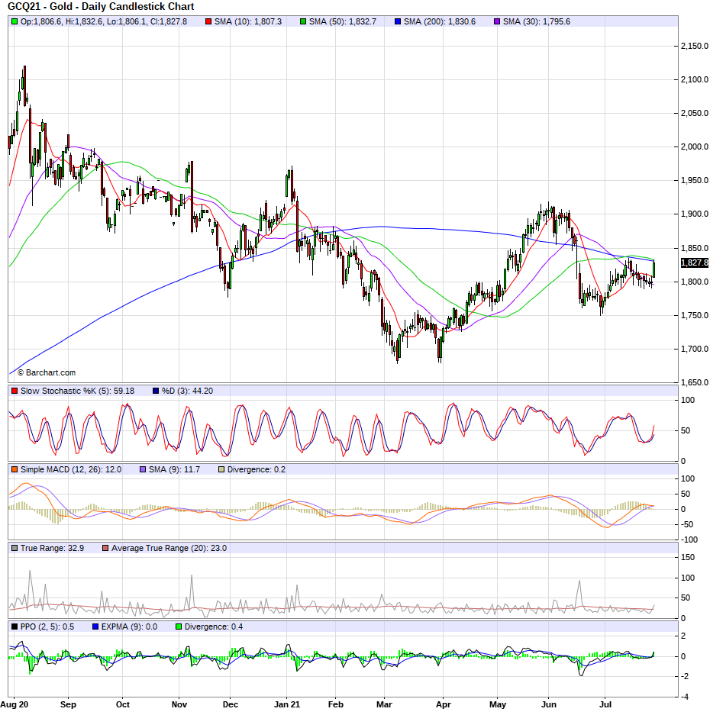Click the Jul date axis label
The image size is (710, 728).
pos(605,704)
